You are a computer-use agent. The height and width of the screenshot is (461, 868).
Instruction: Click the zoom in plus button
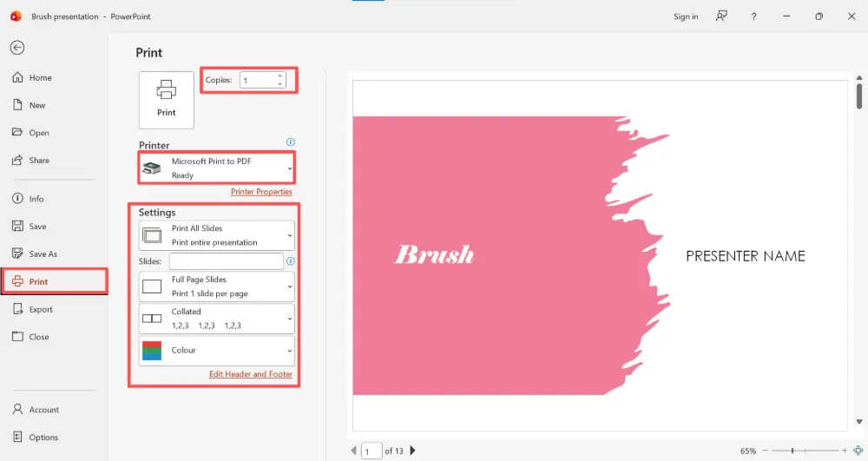[x=845, y=451]
